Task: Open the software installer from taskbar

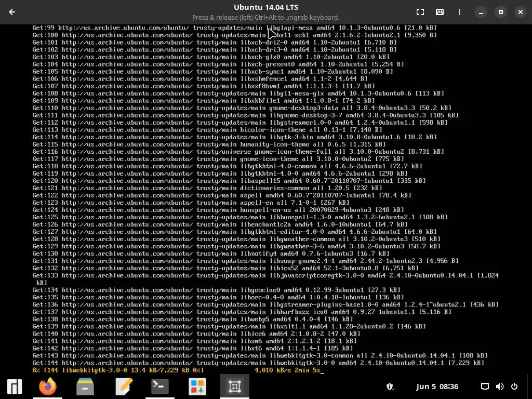Action: (197, 387)
